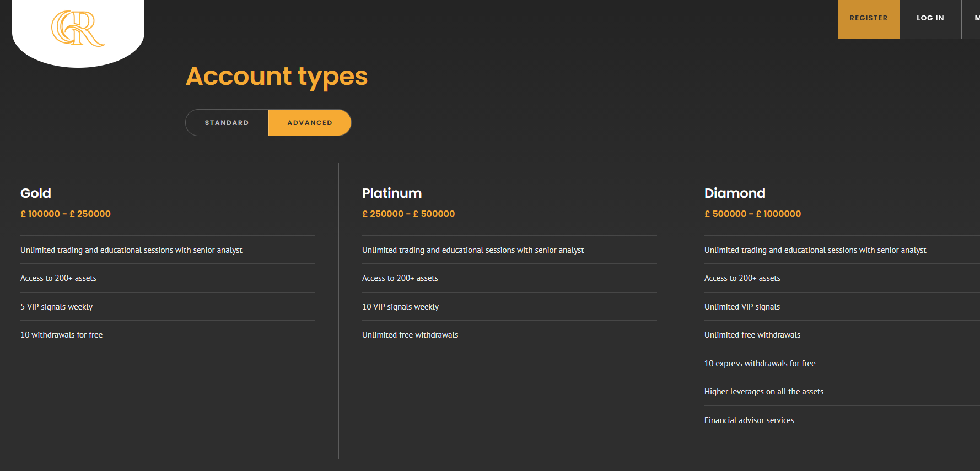Click Gold's unlimited trading sessions line
The height and width of the screenshot is (471, 980).
point(131,250)
